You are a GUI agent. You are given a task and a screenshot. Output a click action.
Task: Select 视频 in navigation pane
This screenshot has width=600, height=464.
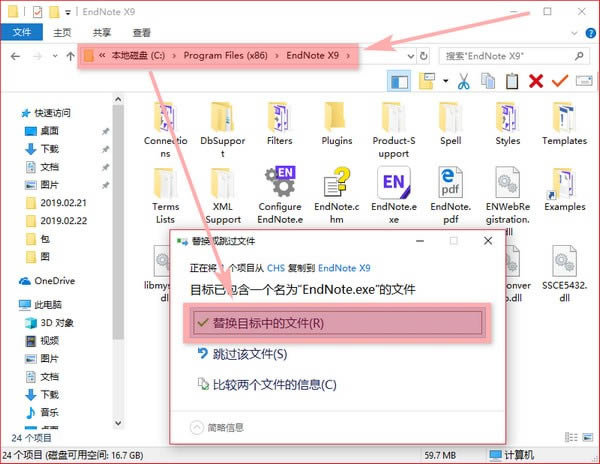click(42, 341)
